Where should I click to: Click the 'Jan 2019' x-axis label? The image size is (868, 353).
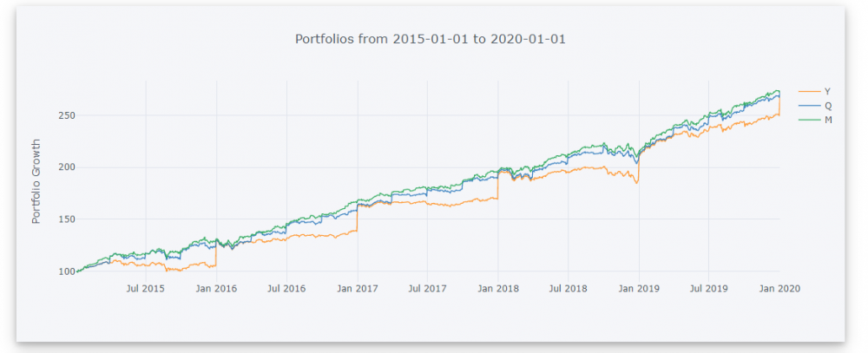coord(639,288)
